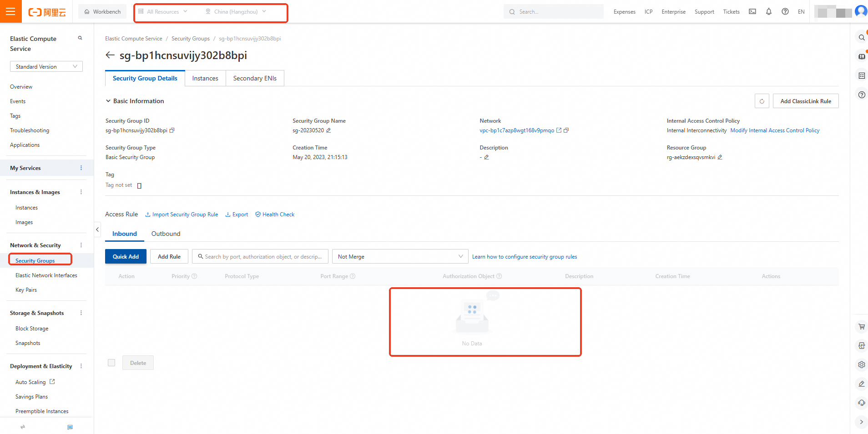
Task: Click the search icon in right sidebar
Action: coord(862,38)
